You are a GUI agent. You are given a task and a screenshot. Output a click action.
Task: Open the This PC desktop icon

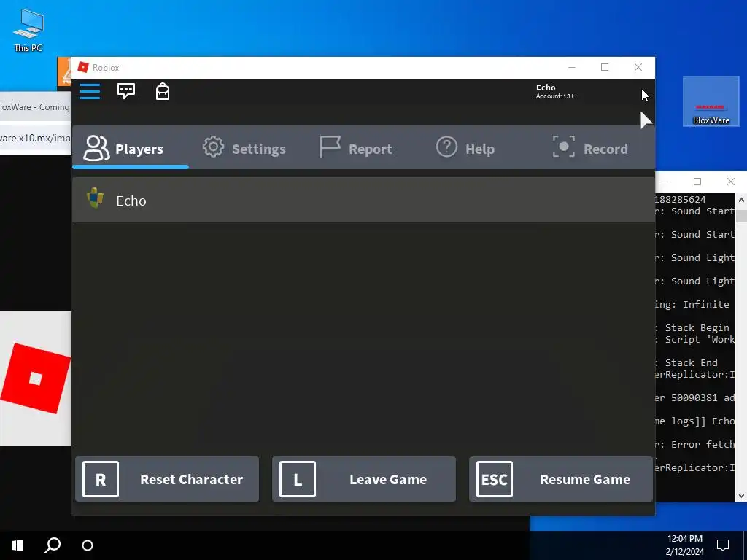click(x=28, y=30)
